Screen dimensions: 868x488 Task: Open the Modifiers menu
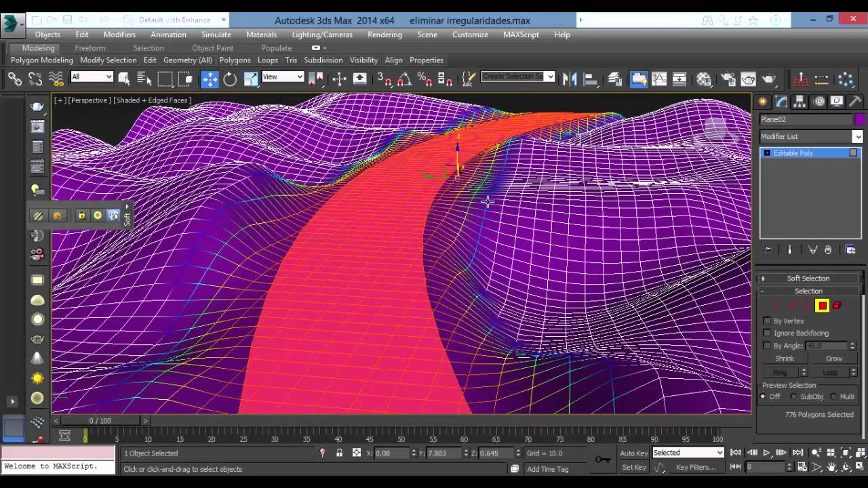coord(119,35)
